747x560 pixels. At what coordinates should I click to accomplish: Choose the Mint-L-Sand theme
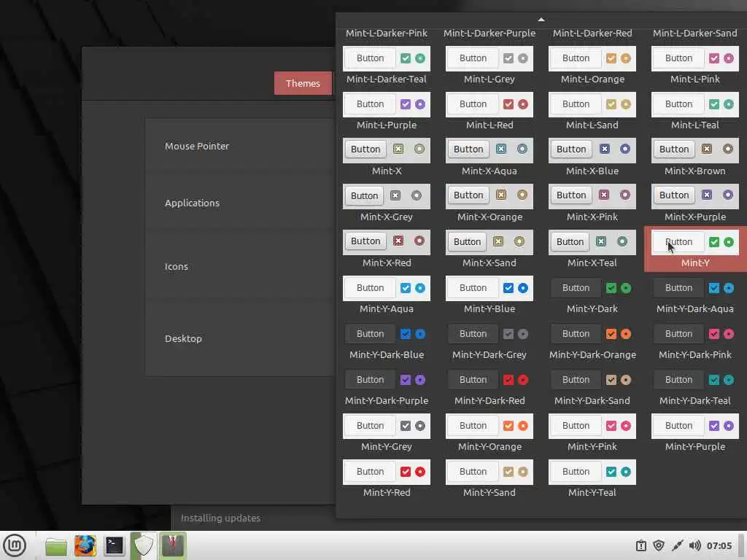(592, 112)
